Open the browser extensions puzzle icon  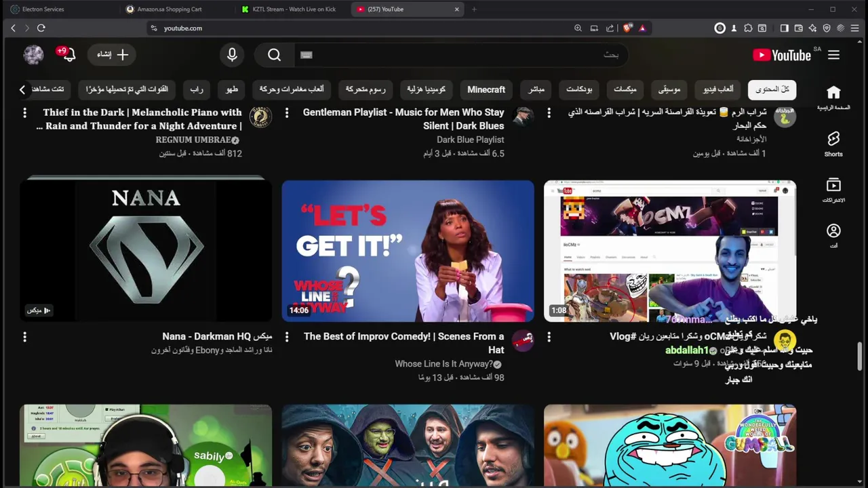tap(748, 28)
